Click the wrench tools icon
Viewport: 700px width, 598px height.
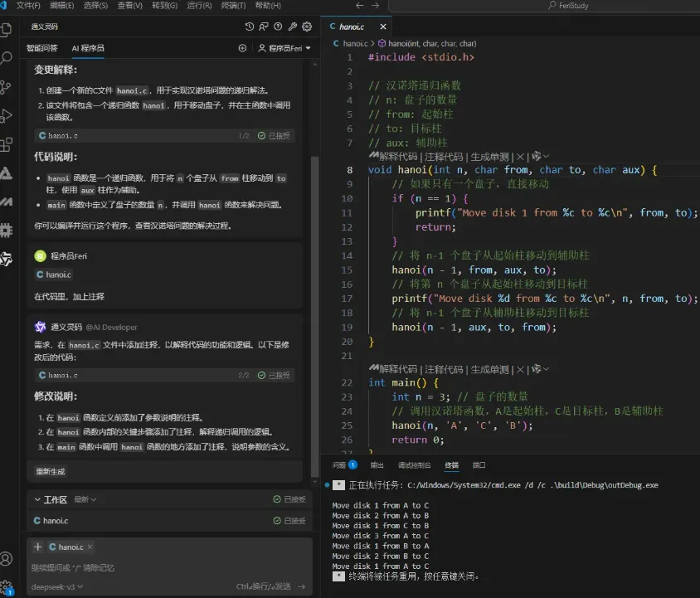point(293,27)
